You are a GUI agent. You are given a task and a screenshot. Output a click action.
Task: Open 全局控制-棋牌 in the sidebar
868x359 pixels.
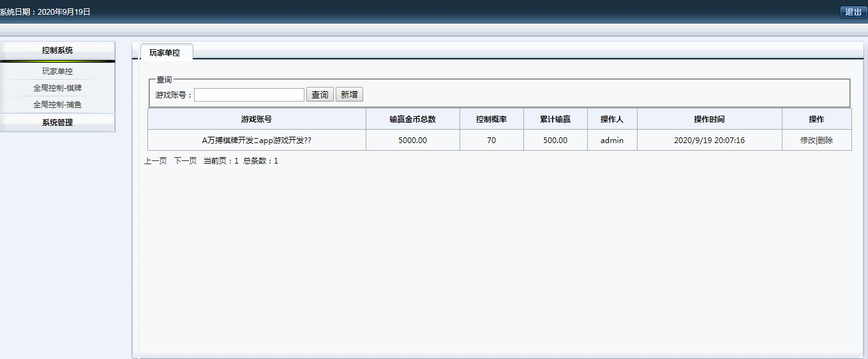tap(57, 88)
